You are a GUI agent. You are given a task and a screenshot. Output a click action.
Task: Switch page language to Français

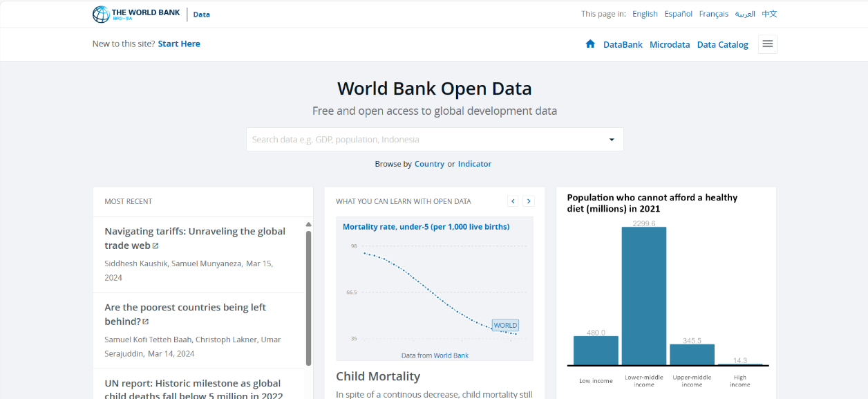[714, 14]
